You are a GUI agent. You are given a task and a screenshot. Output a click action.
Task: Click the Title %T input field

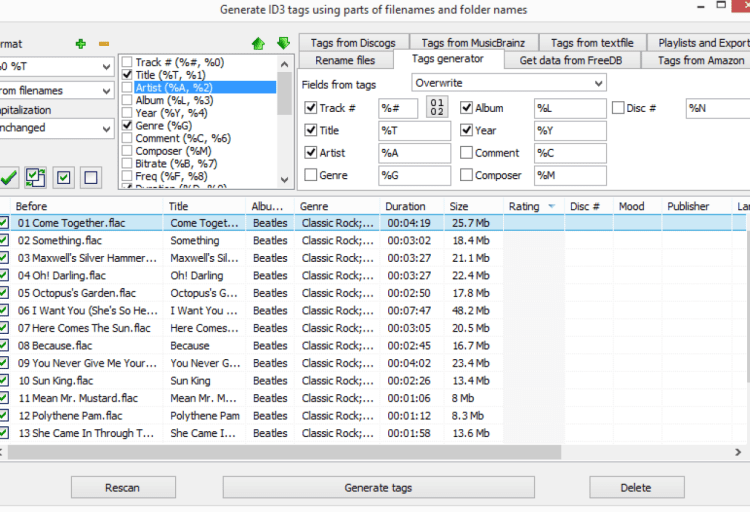414,130
